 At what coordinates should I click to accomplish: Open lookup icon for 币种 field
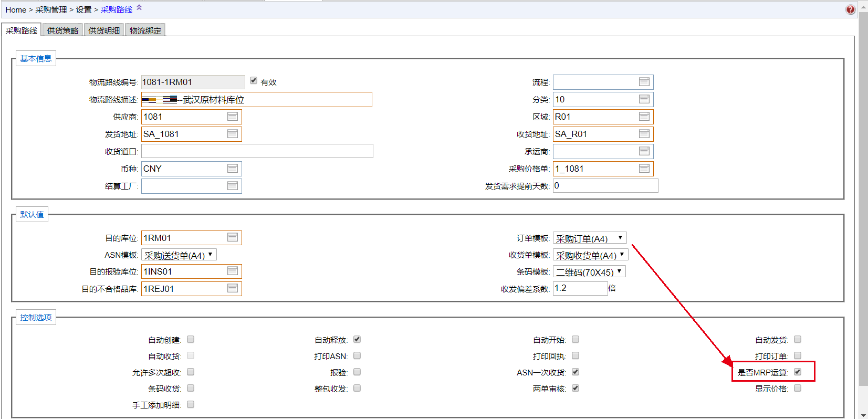(x=233, y=169)
